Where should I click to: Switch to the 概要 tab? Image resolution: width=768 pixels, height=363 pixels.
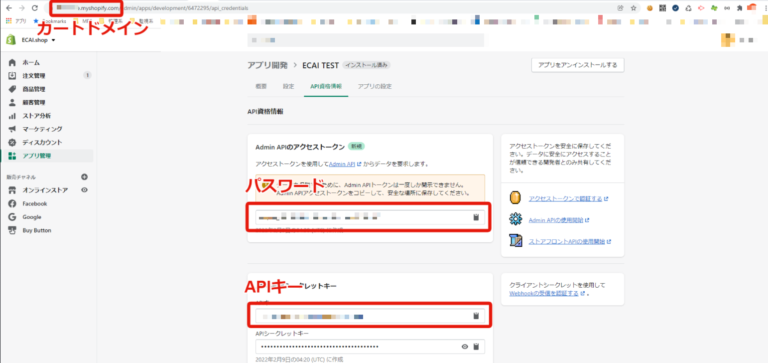pos(261,86)
